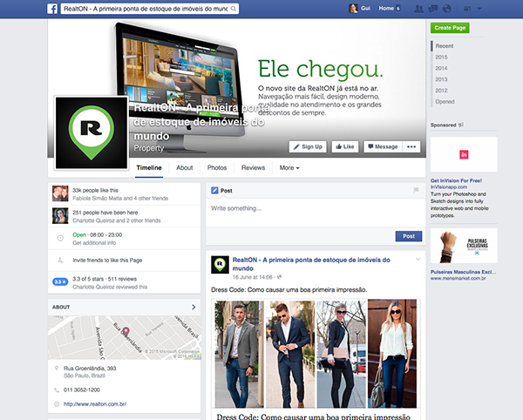Click the green Create Page button
The width and height of the screenshot is (523, 420).
pos(450,28)
